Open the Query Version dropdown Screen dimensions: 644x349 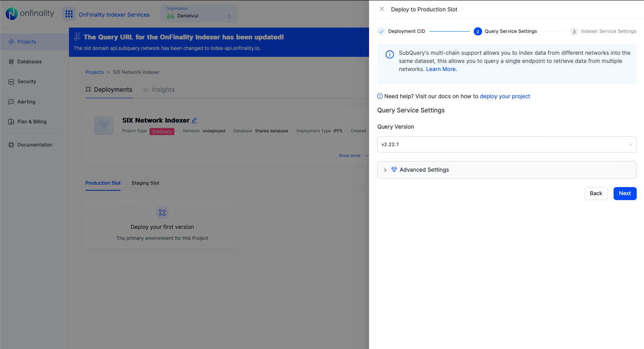click(x=507, y=144)
